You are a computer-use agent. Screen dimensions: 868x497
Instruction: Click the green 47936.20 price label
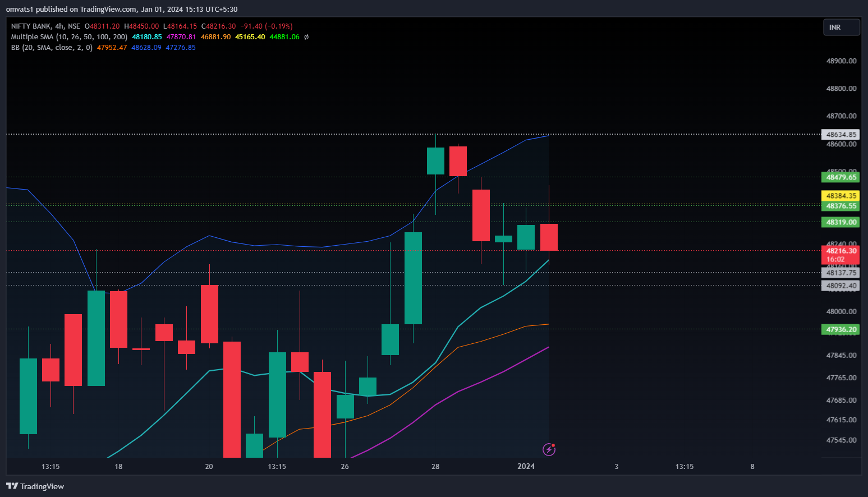point(841,329)
